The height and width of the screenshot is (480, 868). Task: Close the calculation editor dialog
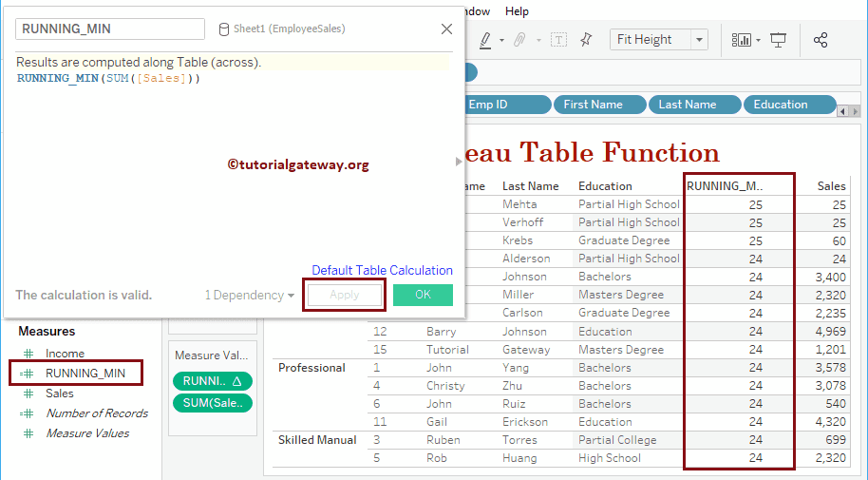click(446, 29)
